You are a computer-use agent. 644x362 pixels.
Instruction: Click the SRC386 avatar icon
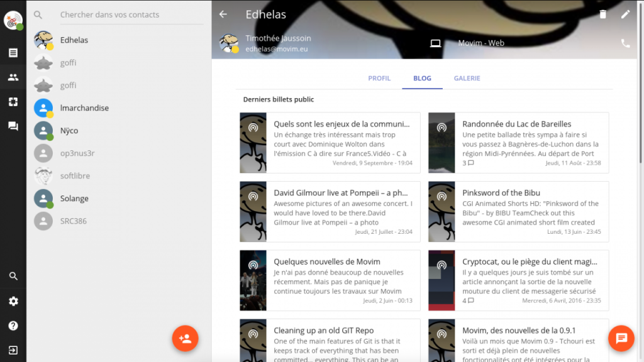[x=43, y=221]
